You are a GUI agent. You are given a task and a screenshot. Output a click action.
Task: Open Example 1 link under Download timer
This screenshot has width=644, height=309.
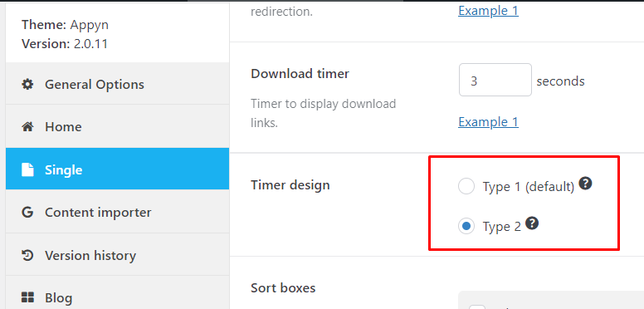[488, 122]
